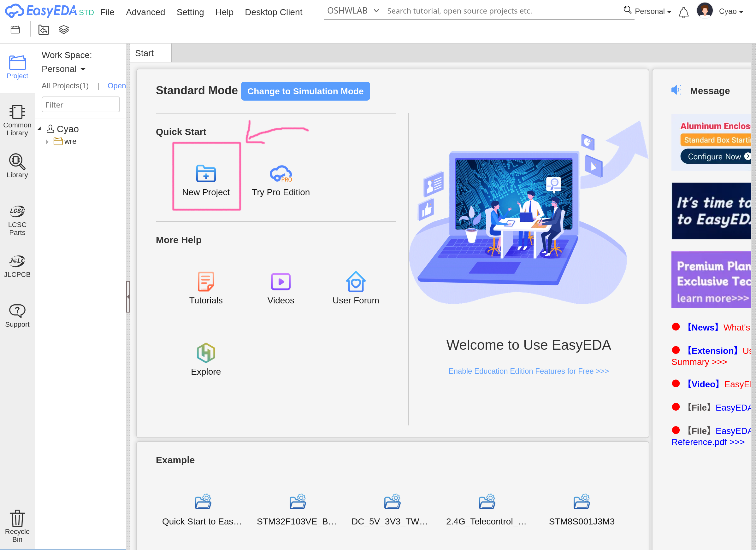Click Change to Simulation Mode button
Screen dimensions: 756x550
[305, 91]
